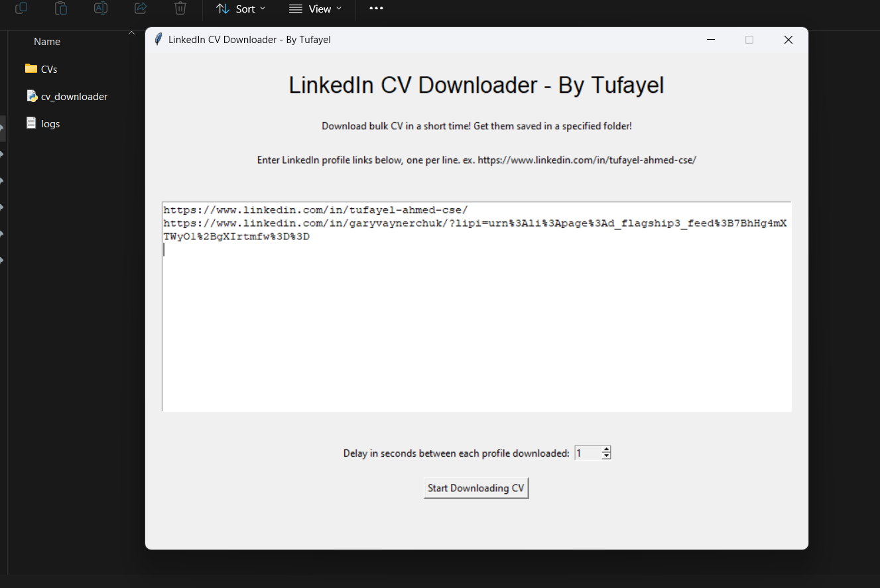Click the LinkedIn CV Downloader heading text
This screenshot has height=588, width=880.
click(476, 86)
